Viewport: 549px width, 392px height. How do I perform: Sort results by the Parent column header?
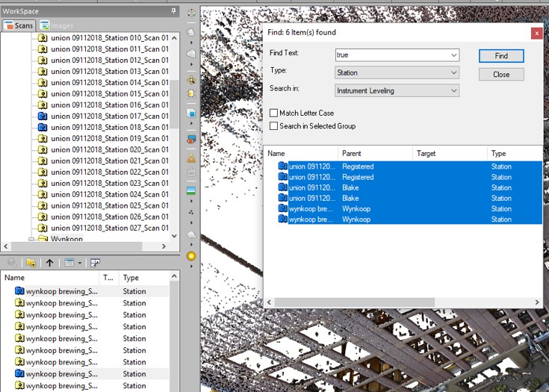375,153
